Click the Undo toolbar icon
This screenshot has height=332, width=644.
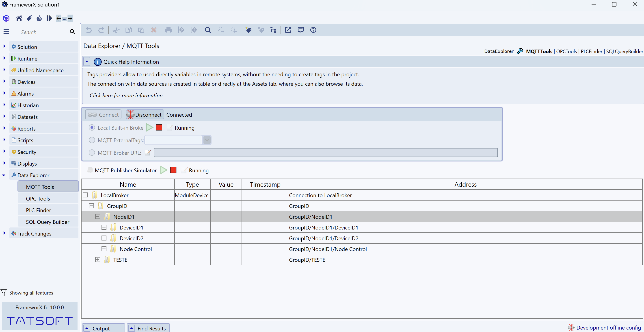point(89,30)
